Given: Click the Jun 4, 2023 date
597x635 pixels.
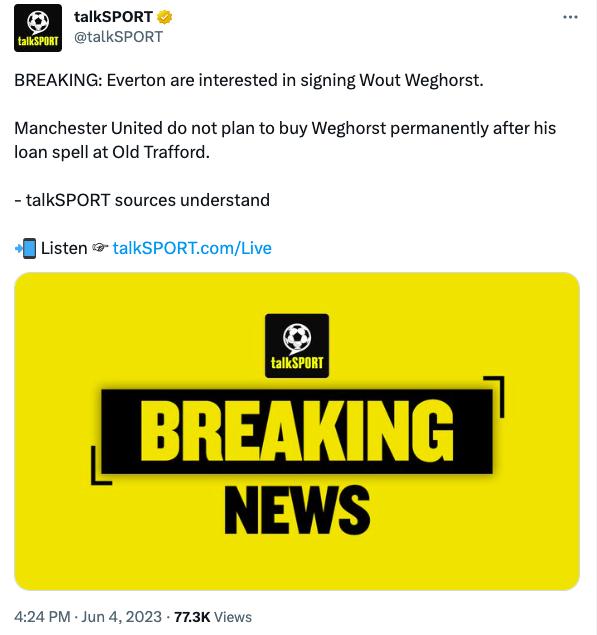Looking at the screenshot, I should (122, 617).
